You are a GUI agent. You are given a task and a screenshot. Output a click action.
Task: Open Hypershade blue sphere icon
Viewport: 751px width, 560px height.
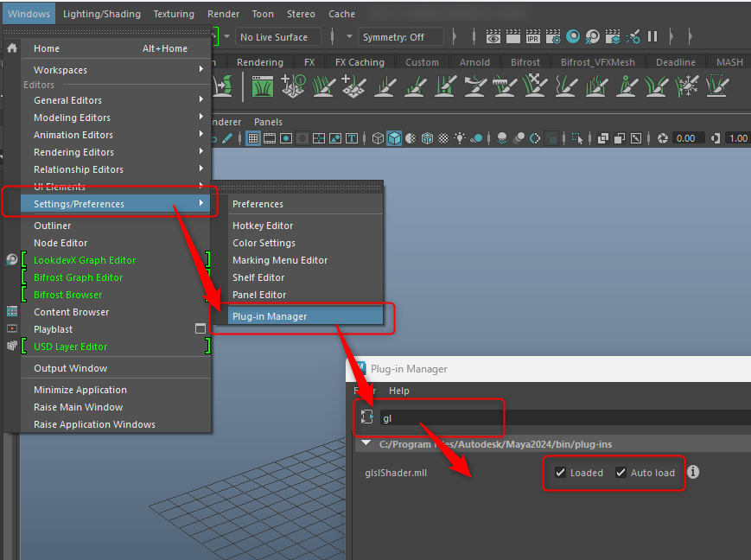[573, 36]
